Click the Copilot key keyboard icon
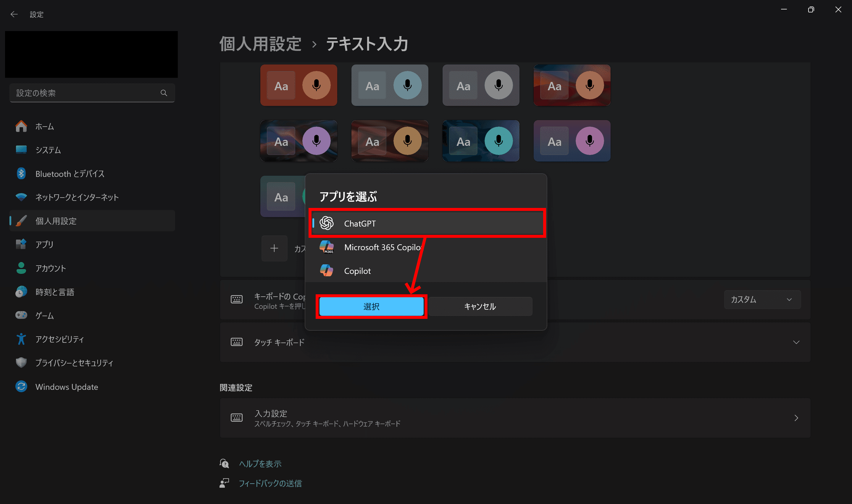Image resolution: width=852 pixels, height=504 pixels. [x=237, y=299]
